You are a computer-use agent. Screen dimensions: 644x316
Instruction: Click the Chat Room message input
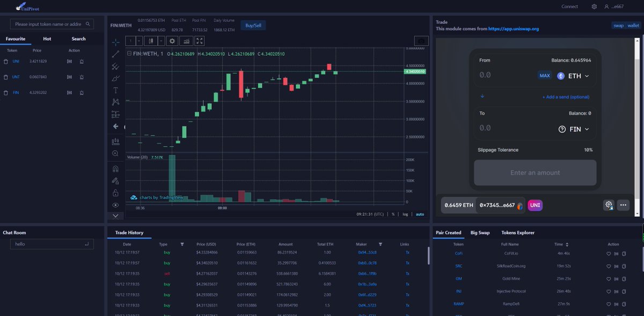[x=52, y=244]
